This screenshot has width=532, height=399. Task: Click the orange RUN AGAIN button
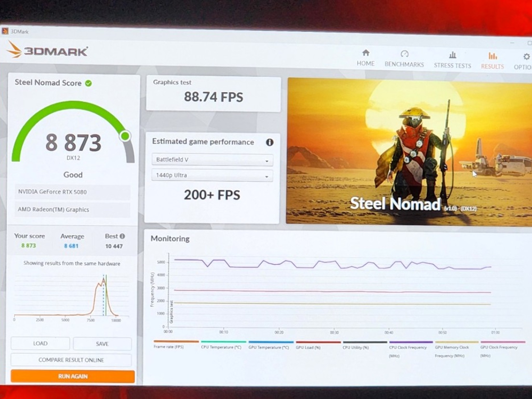click(x=73, y=376)
